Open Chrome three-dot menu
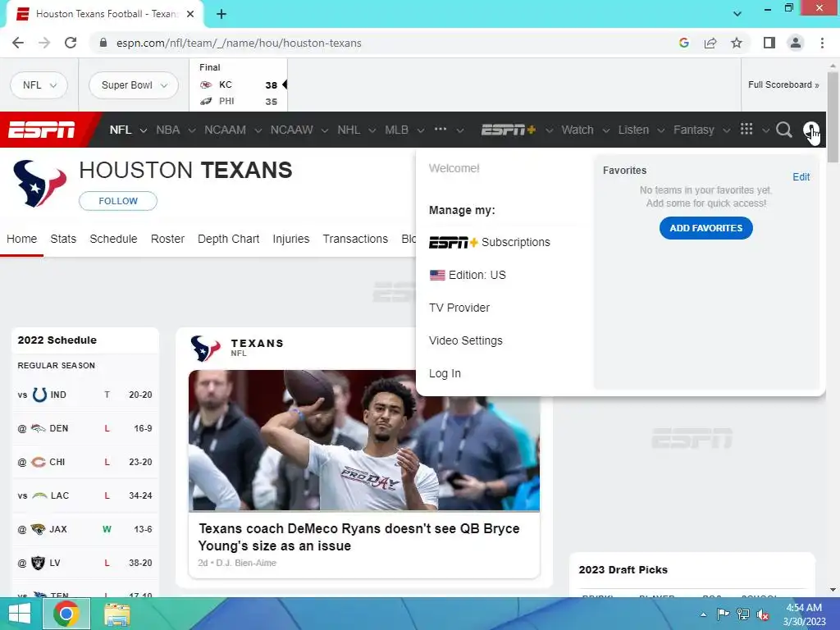Viewport: 840px width, 630px height. (822, 43)
